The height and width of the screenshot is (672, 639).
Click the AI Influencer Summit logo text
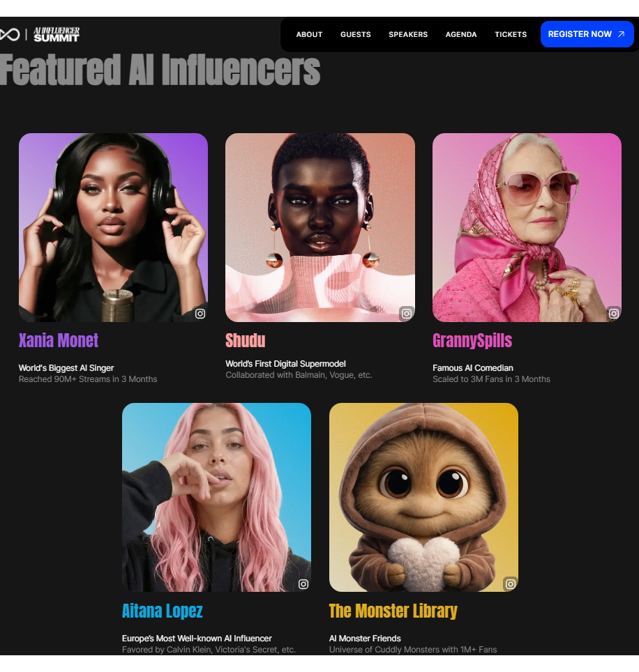(57, 34)
